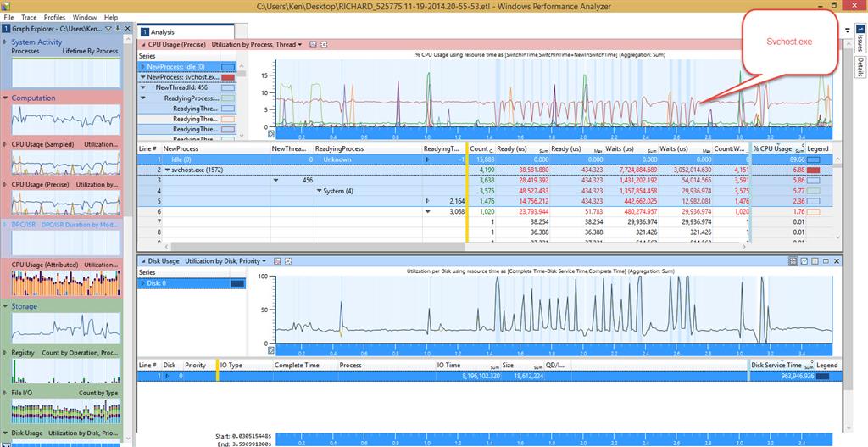
Task: Open view editor gear icon in Disk Usage header
Action: [288, 261]
